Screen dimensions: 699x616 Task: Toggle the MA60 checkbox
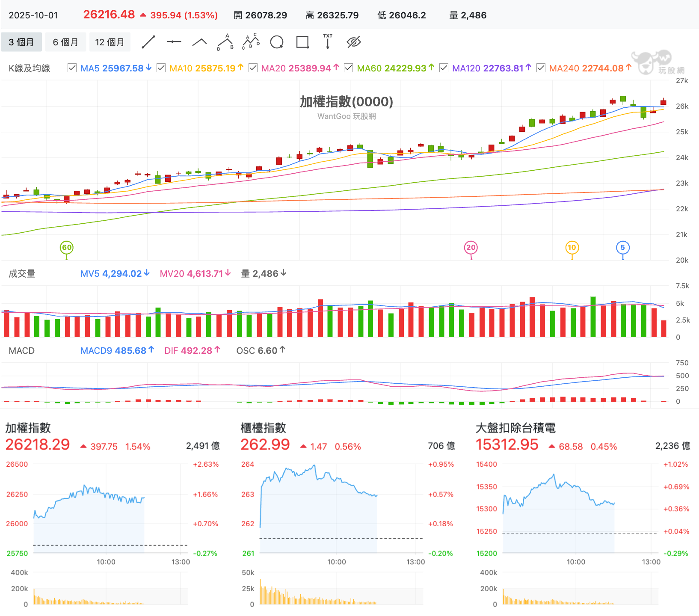pos(349,68)
